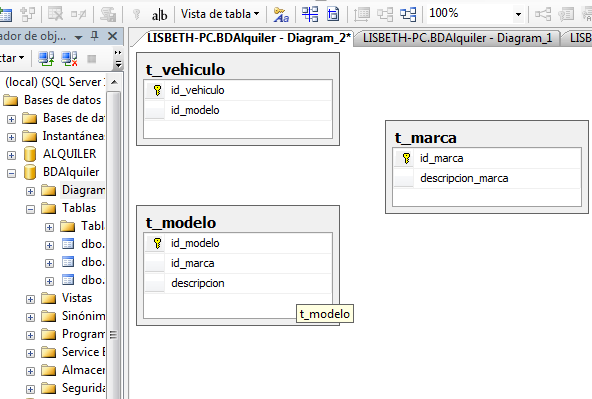Click the key icon beside id_marca in t_marca
Screen dimensions: 592x399
[x=406, y=158]
